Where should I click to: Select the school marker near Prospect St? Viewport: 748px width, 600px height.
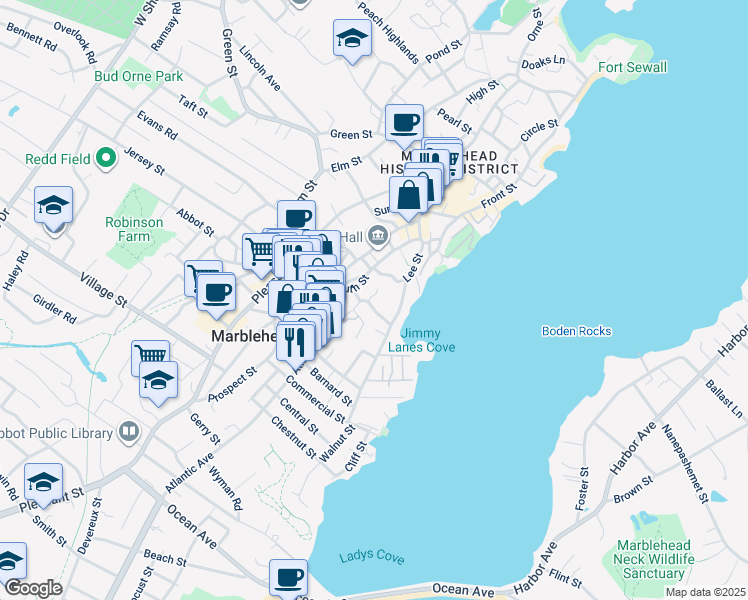(x=159, y=380)
